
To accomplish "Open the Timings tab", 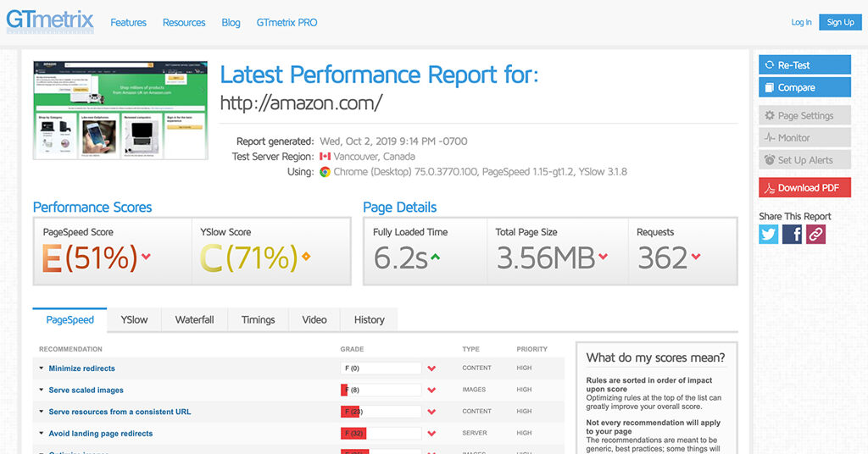I will (x=258, y=319).
